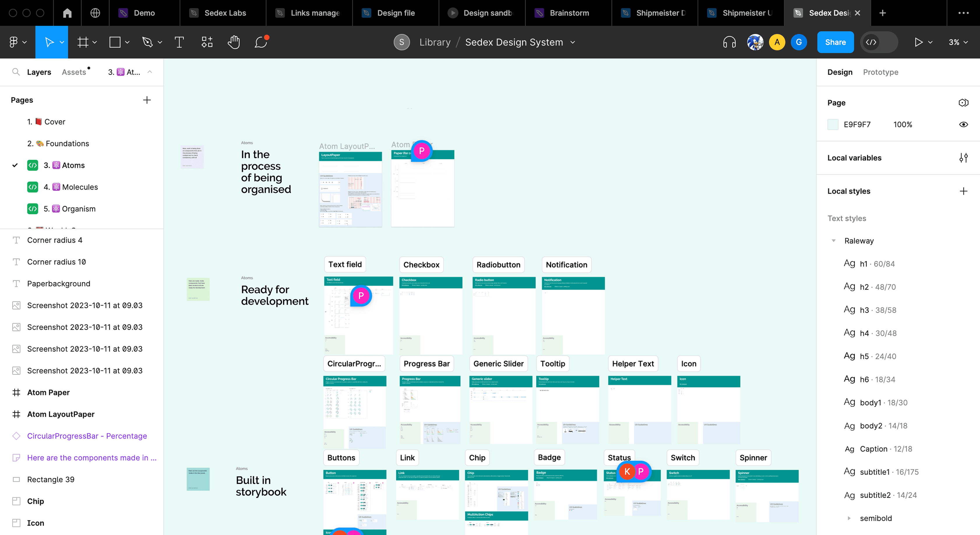This screenshot has width=980, height=535.
Task: Collapse the Raleway text styles group
Action: pos(833,241)
